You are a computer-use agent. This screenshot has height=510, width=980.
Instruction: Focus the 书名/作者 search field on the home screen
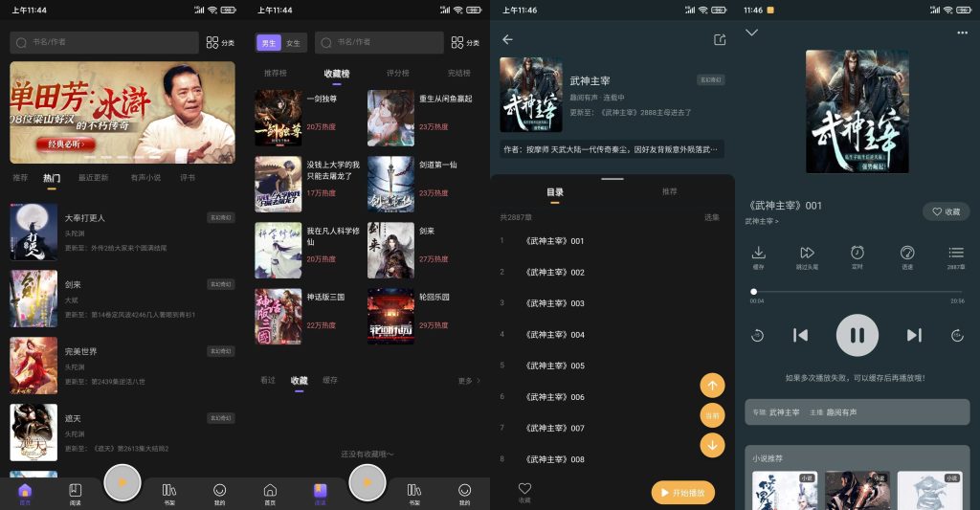pyautogui.click(x=103, y=42)
